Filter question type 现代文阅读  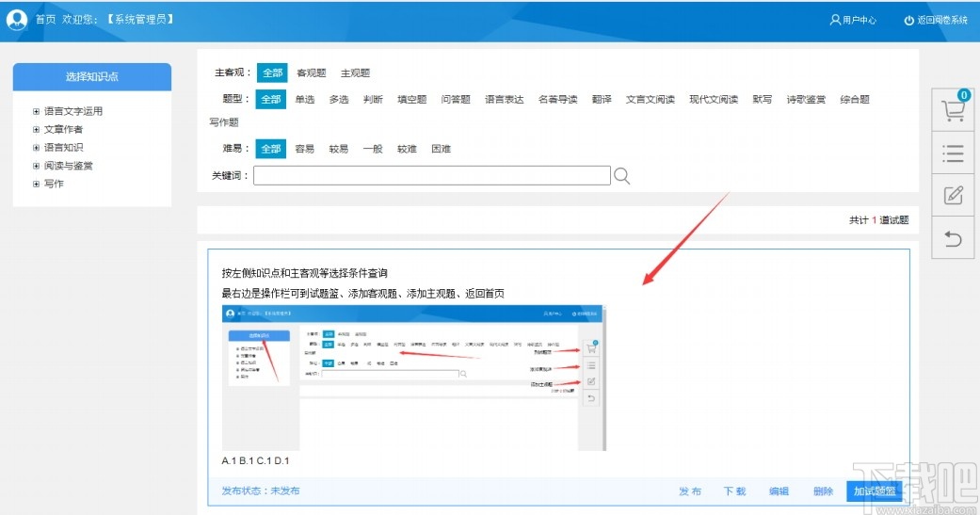[x=714, y=100]
